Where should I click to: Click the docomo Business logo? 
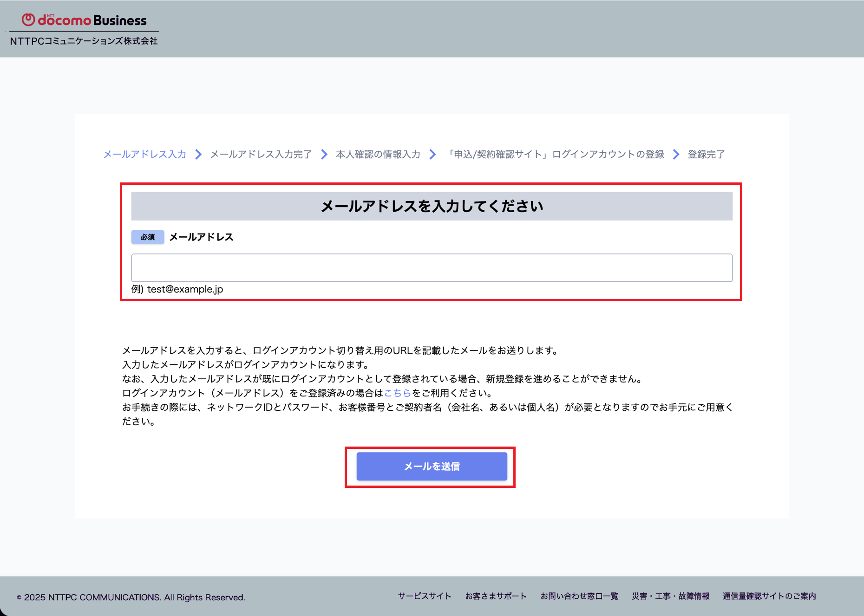pos(84,20)
